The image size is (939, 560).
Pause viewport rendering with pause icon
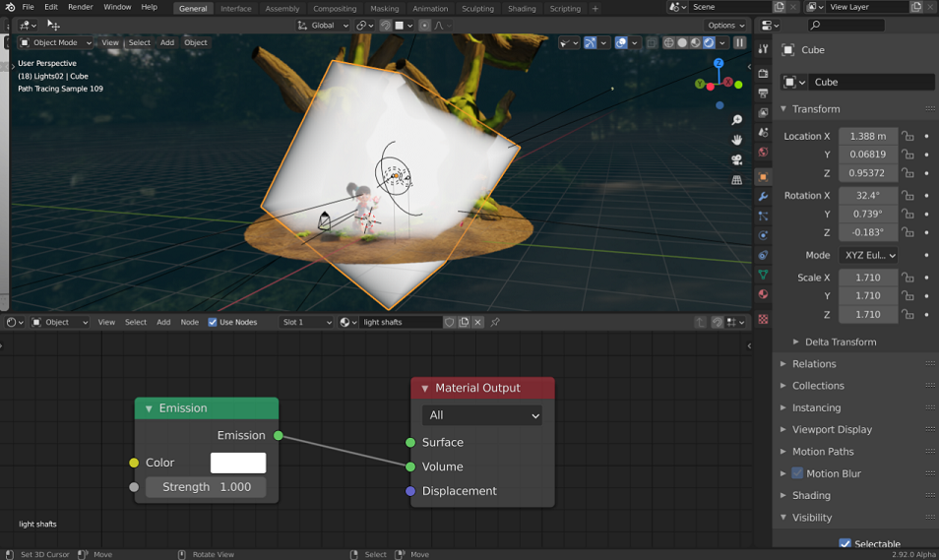pos(739,42)
